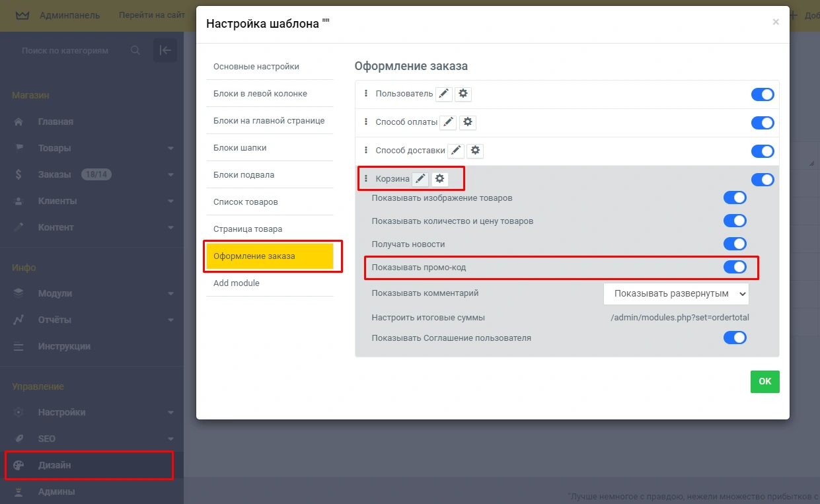This screenshot has width=820, height=504.
Task: Turn off Показывать изображение товаров switch
Action: click(735, 198)
